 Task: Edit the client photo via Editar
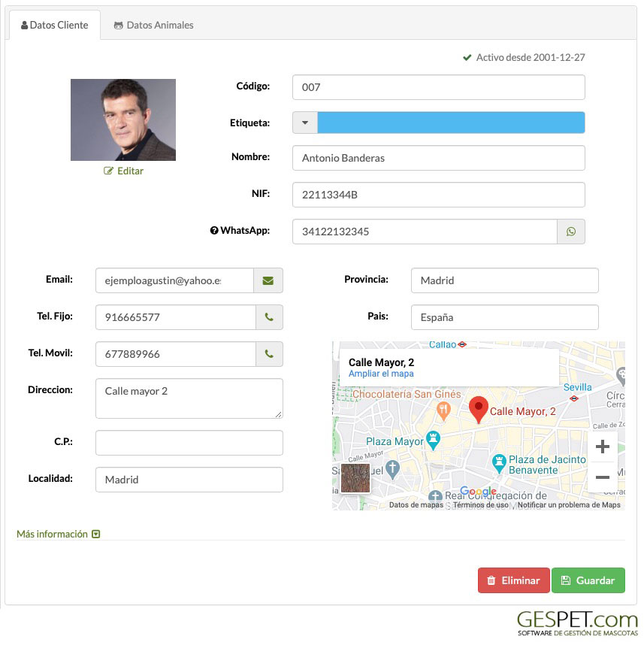[123, 171]
